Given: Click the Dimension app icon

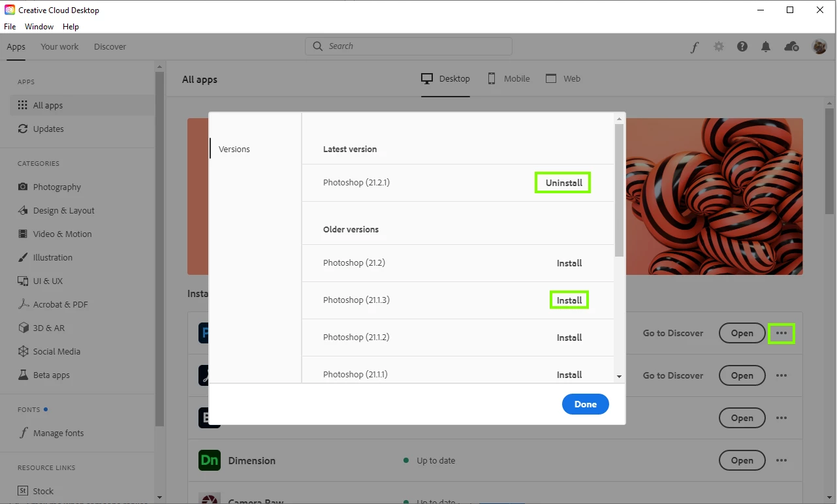Looking at the screenshot, I should click(x=210, y=460).
